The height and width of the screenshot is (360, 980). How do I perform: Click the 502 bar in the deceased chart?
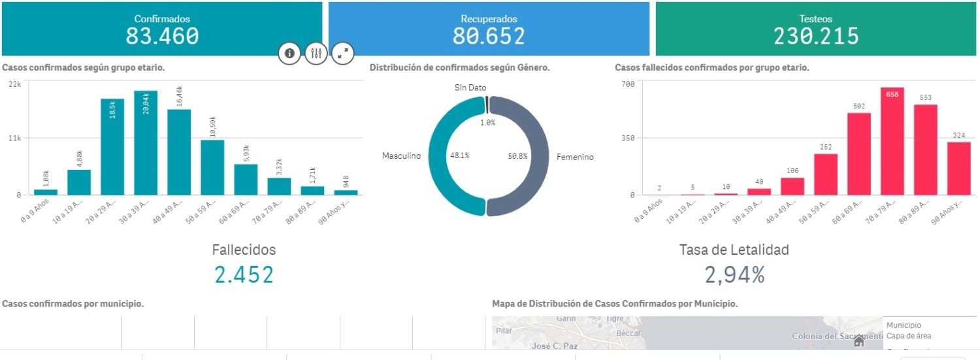pyautogui.click(x=858, y=154)
